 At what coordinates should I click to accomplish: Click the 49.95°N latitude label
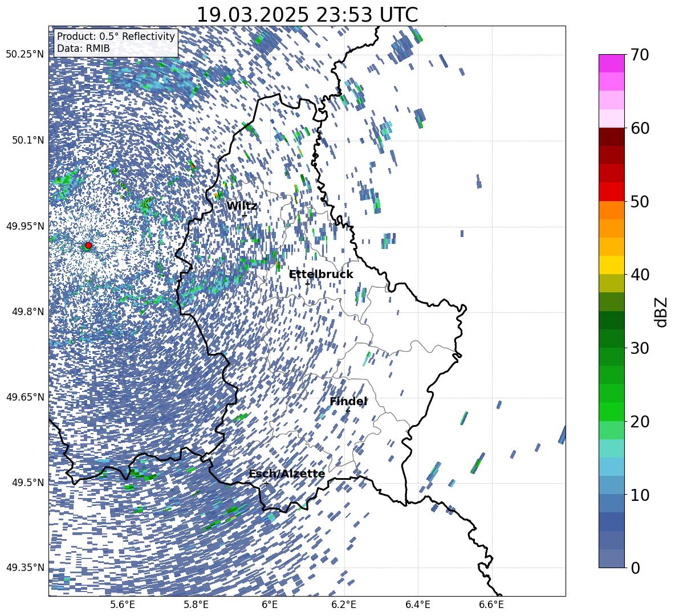click(x=25, y=226)
